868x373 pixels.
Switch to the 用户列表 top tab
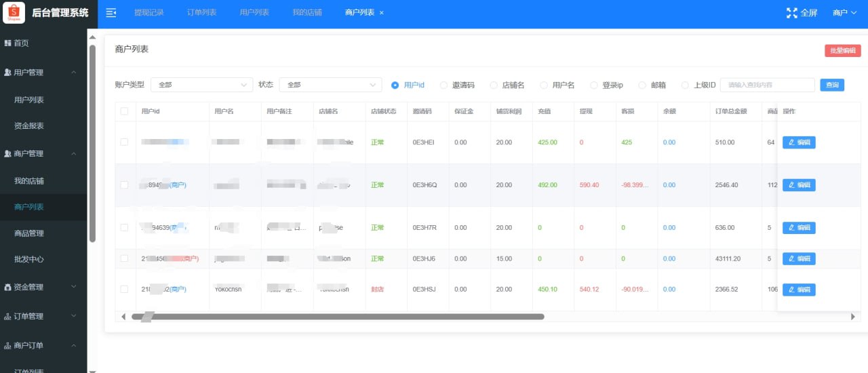pos(254,13)
